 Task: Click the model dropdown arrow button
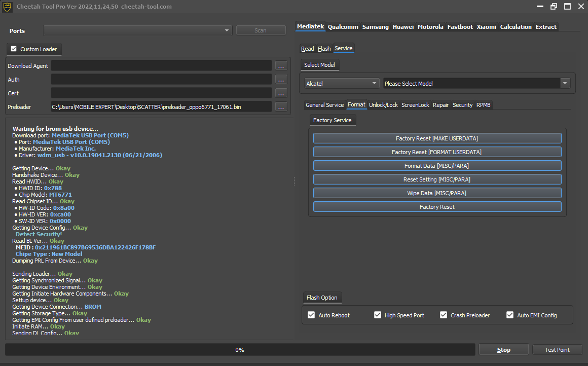(565, 83)
